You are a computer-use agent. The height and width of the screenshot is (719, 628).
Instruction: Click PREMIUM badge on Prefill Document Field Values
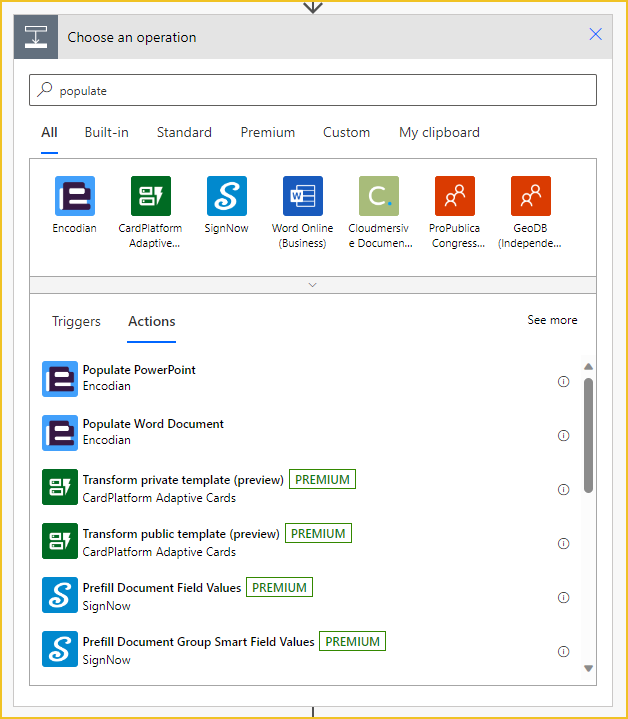[279, 587]
